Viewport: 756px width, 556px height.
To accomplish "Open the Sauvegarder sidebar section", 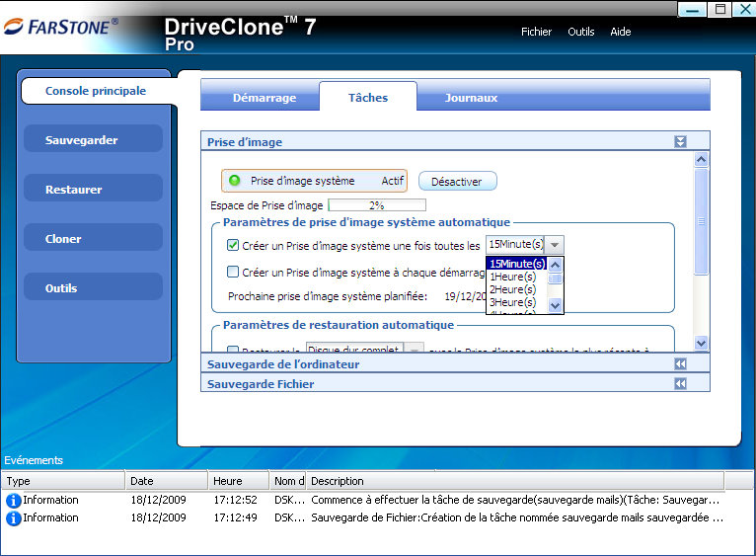I will (x=93, y=140).
